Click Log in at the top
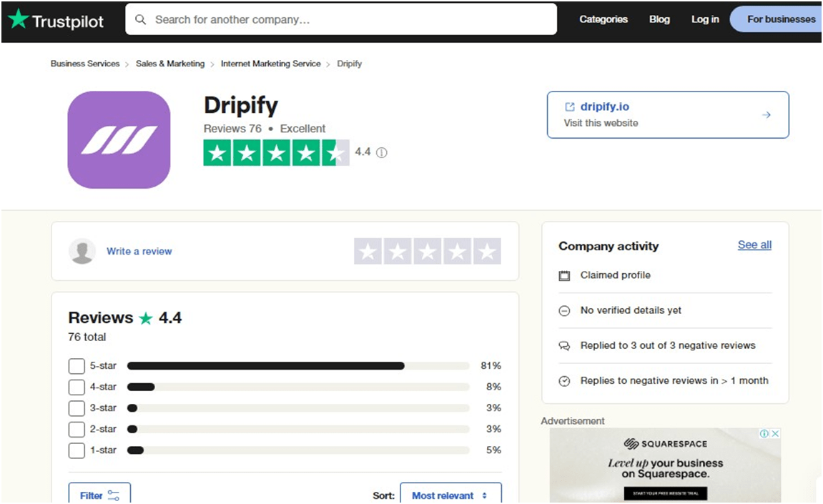The height and width of the screenshot is (504, 823). tap(704, 19)
